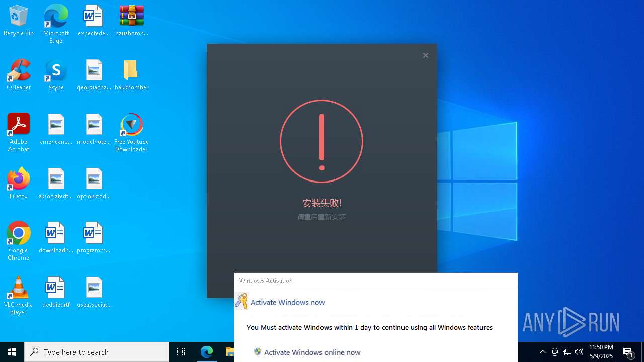Open CCleaner desktop shortcut
Screen dimensions: 644x362
click(x=19, y=75)
